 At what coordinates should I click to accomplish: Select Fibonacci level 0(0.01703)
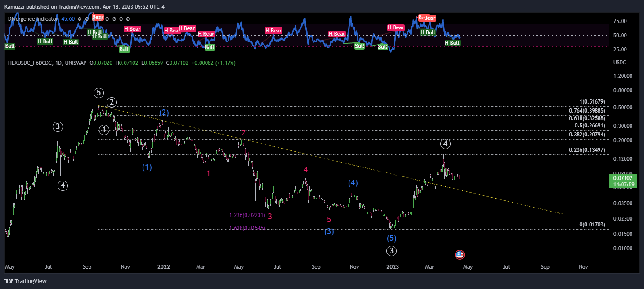point(592,225)
